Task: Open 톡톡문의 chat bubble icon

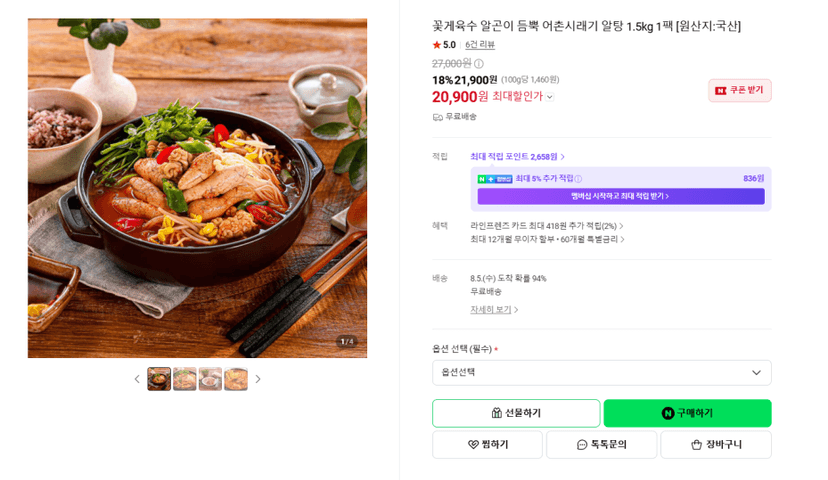Action: (x=581, y=445)
